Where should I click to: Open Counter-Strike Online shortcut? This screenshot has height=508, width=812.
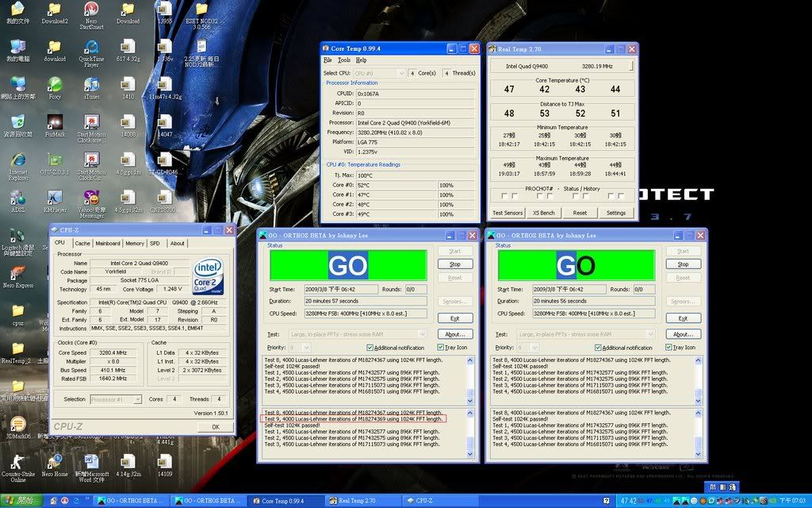click(x=18, y=468)
